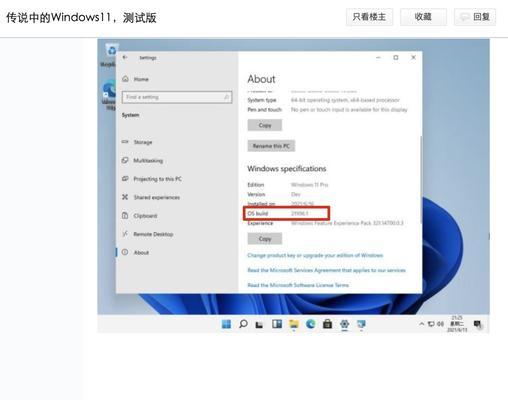Open Widgets icon on taskbar
Screen dimensions: 508x400
pos(277,324)
